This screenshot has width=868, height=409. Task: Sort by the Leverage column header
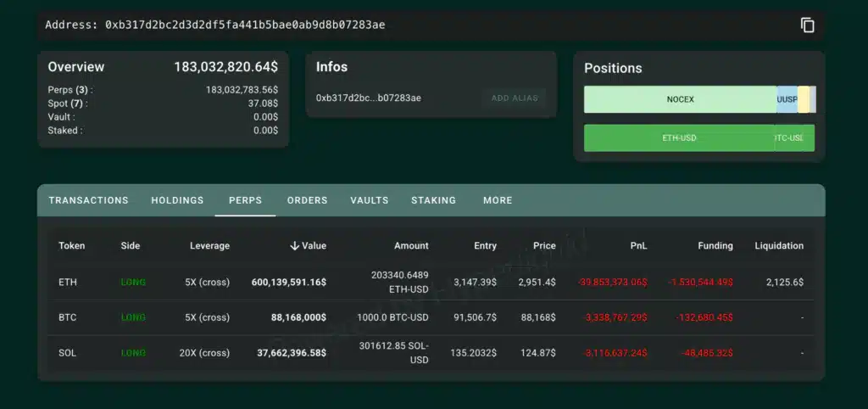click(209, 246)
